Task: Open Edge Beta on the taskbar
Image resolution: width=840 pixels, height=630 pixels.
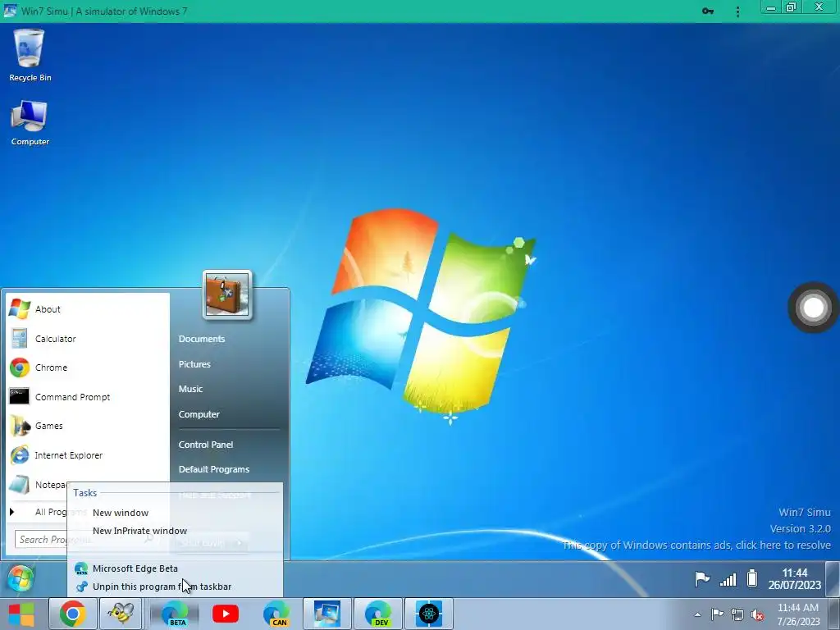Action: [175, 614]
